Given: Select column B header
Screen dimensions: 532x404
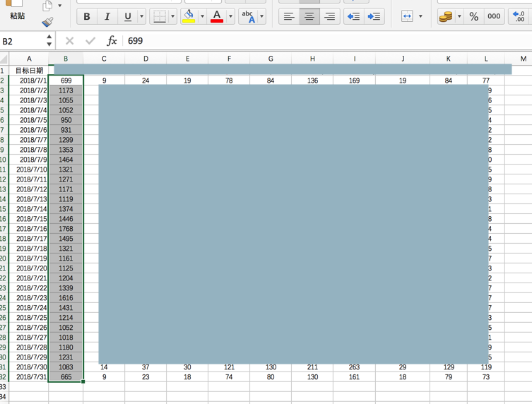Looking at the screenshot, I should [66, 59].
